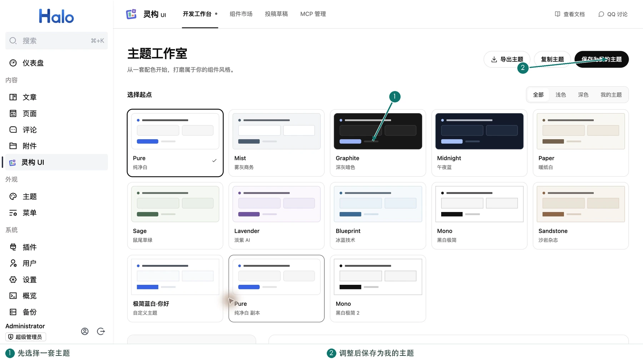Click 导出主题 export button
The image size is (643, 364).
click(x=507, y=59)
